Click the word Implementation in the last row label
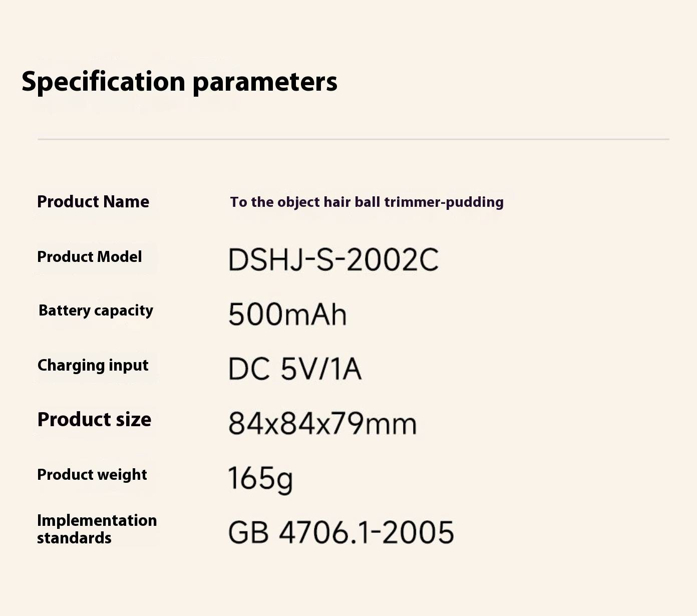 pos(97,521)
